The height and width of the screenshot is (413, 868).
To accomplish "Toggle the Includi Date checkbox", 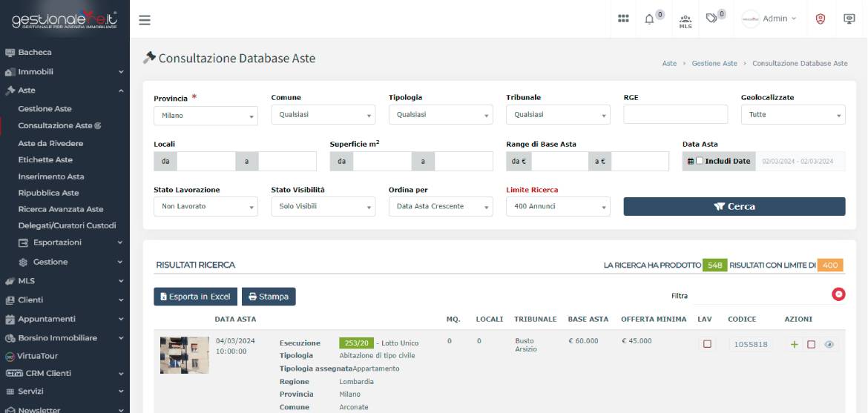I will [700, 161].
